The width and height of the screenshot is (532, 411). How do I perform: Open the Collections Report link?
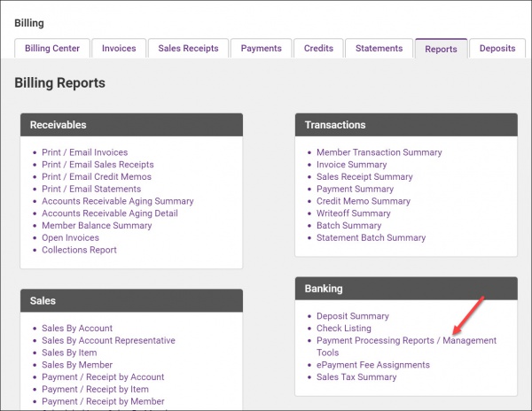79,250
